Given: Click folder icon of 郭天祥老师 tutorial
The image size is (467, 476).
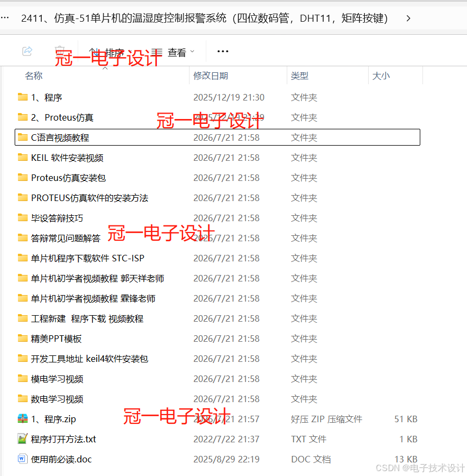Looking at the screenshot, I should tap(23, 278).
